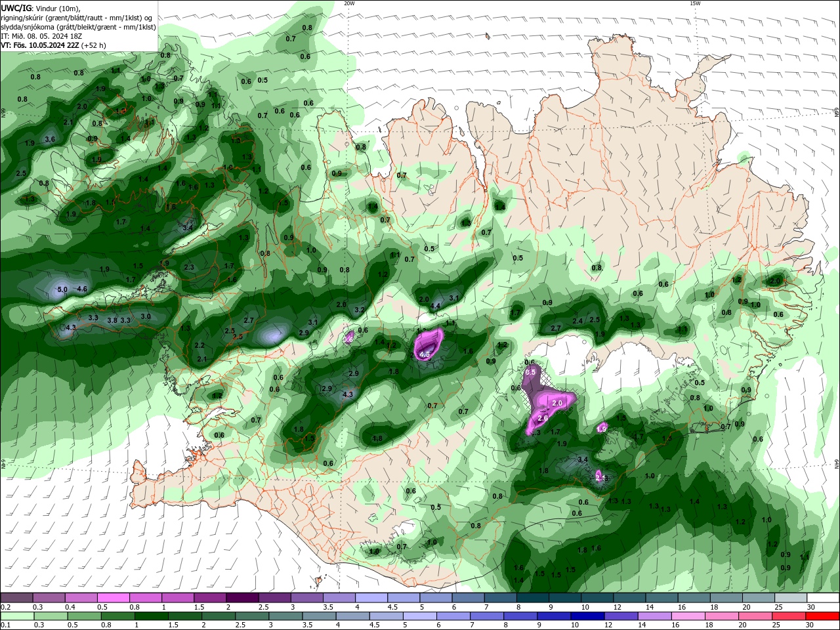
Task: Click the dull grey-purple swatch labeled 0.2
Action: click(17, 598)
